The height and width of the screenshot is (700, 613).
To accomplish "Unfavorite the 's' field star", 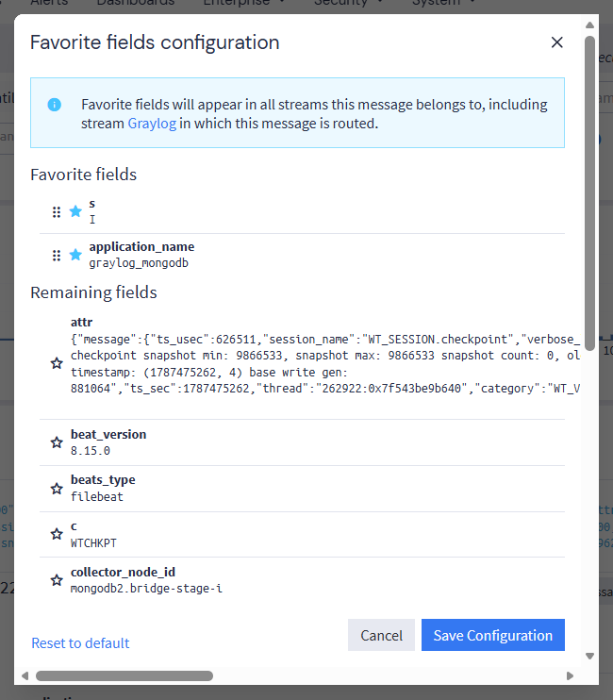I will tap(75, 211).
